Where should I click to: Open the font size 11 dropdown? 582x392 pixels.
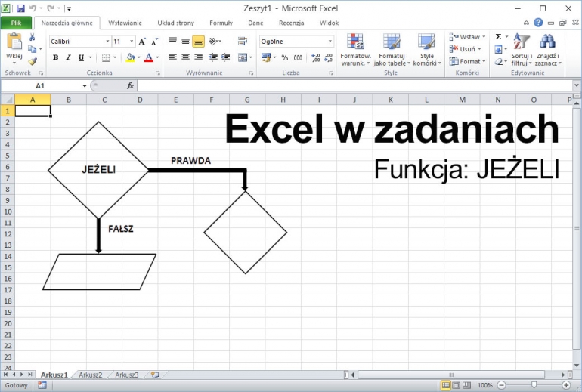point(132,42)
